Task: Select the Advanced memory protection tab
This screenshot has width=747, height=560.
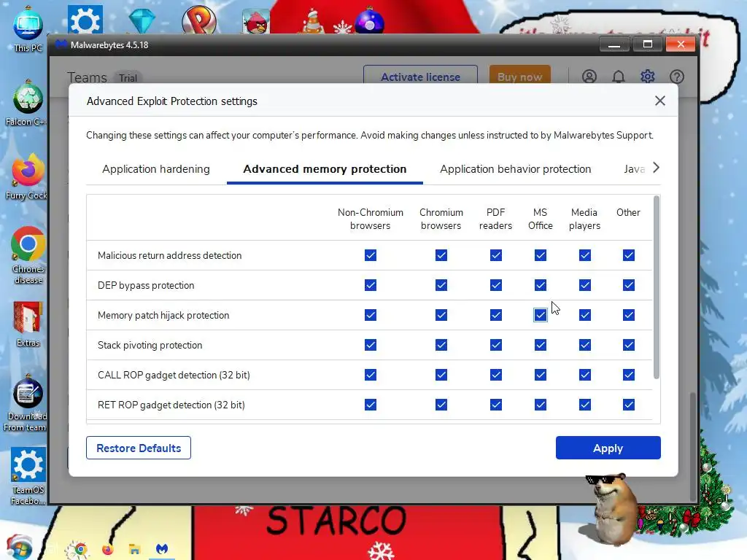Action: coord(325,169)
